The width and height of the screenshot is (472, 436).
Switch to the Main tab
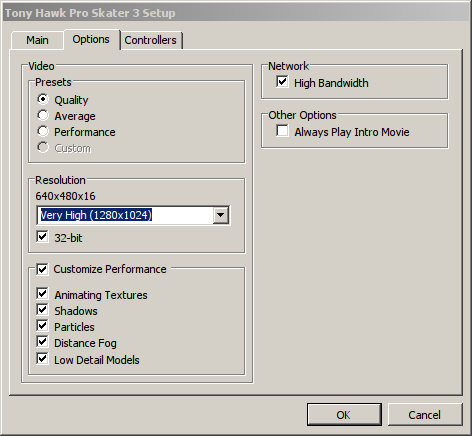37,40
